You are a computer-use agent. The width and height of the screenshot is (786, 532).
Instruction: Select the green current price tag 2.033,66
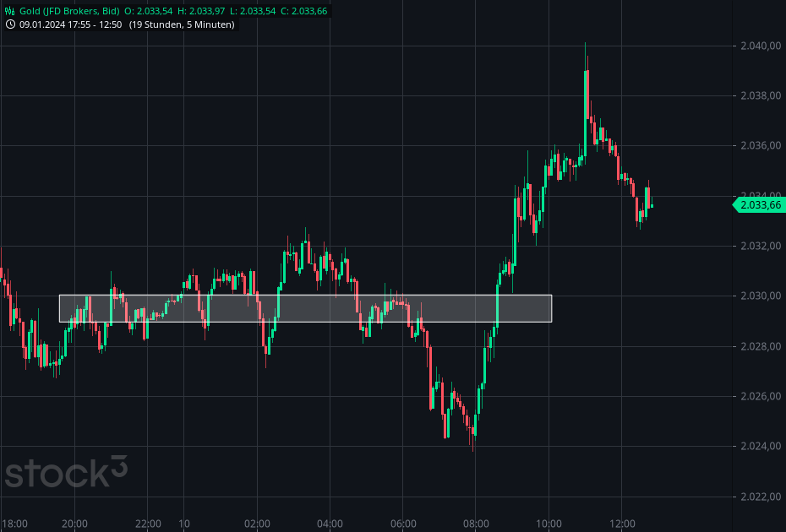(757, 204)
